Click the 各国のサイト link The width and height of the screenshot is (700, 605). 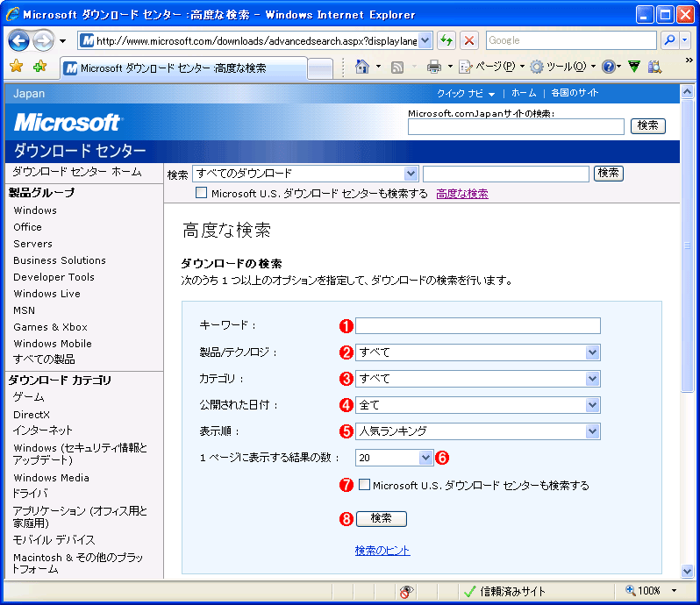[574, 93]
